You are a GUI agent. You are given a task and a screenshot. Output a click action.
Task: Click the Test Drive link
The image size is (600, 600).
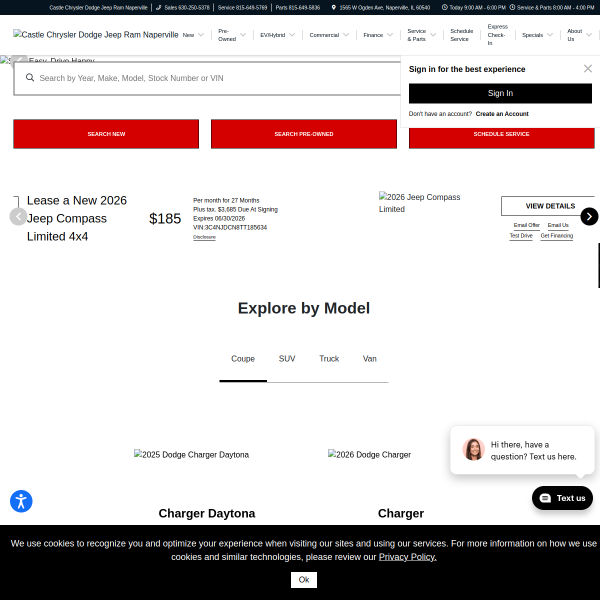(521, 236)
